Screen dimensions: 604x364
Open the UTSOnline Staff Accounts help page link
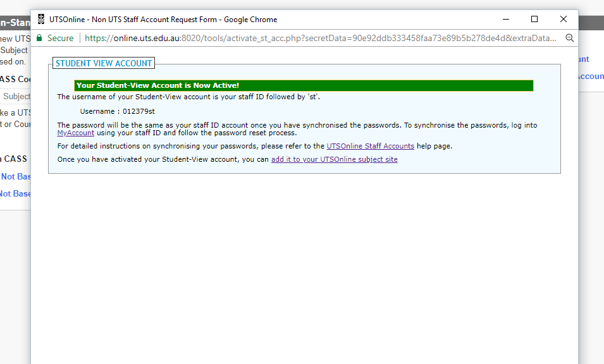click(x=370, y=146)
